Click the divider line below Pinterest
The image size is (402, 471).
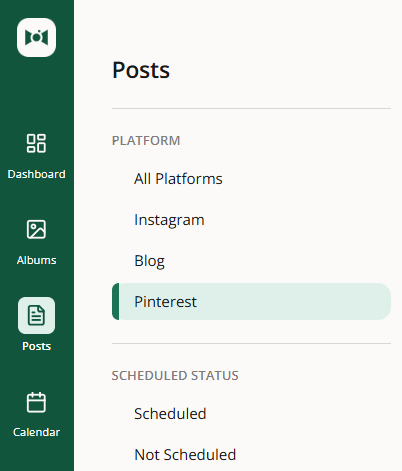[251, 343]
